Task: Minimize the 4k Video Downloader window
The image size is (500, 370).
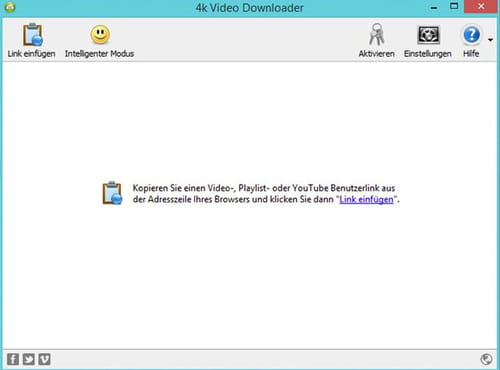Action: click(x=434, y=7)
